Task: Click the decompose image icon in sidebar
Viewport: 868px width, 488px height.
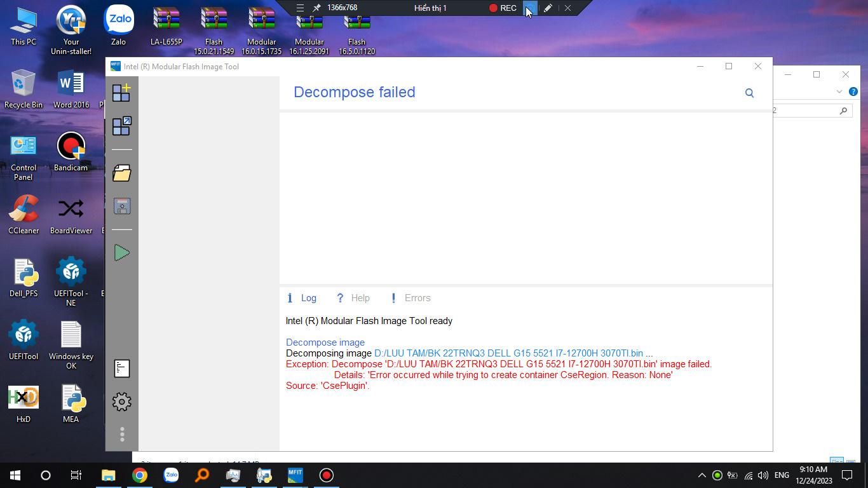Action: 121,126
